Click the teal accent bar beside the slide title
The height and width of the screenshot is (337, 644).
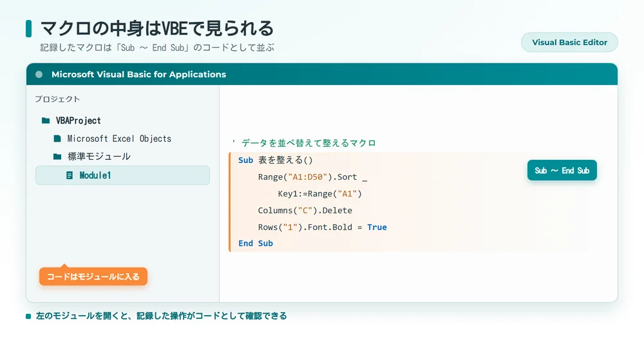coord(28,28)
